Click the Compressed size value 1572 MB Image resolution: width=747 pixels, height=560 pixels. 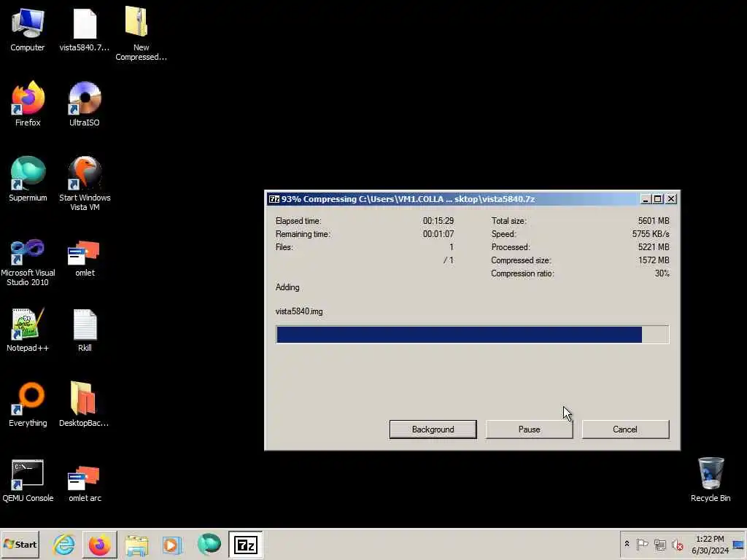click(654, 260)
